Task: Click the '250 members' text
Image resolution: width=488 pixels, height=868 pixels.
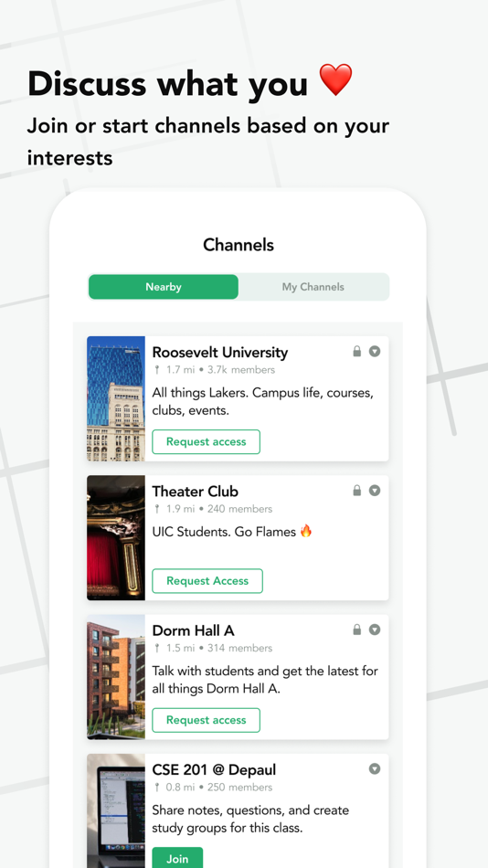Action: coord(239,788)
